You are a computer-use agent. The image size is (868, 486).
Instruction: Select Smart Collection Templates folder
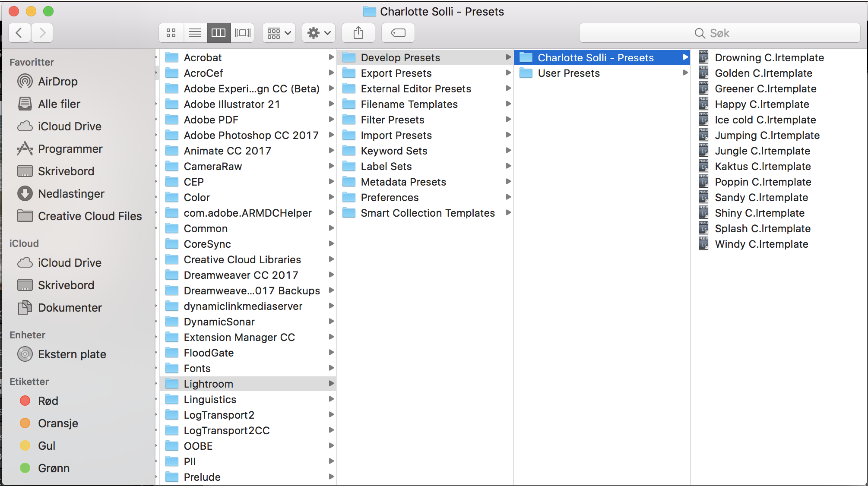(425, 213)
